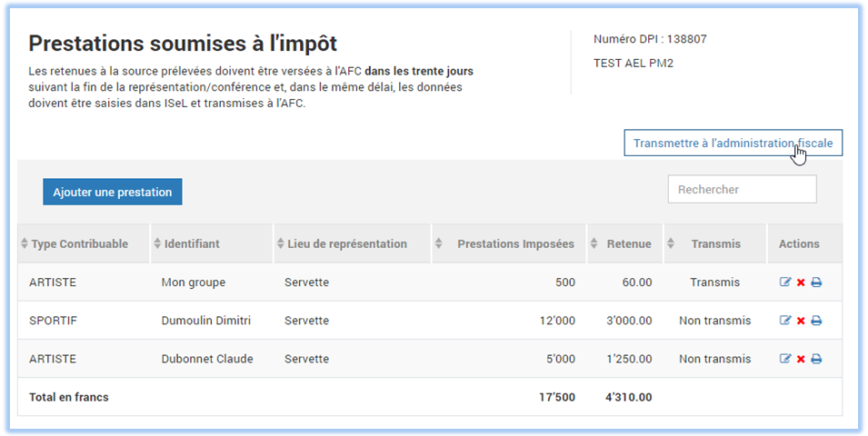Focus the Rechercher search field
The width and height of the screenshot is (868, 436).
[x=742, y=189]
